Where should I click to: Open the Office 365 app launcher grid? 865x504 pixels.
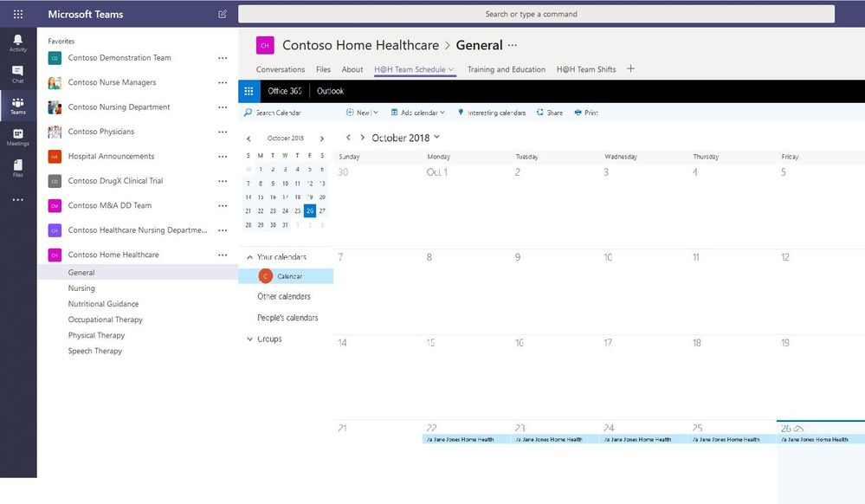click(x=249, y=91)
